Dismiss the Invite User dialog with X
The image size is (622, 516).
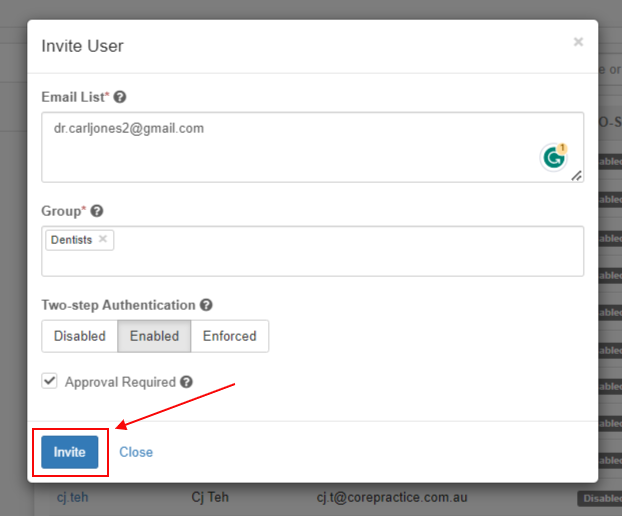tap(578, 42)
